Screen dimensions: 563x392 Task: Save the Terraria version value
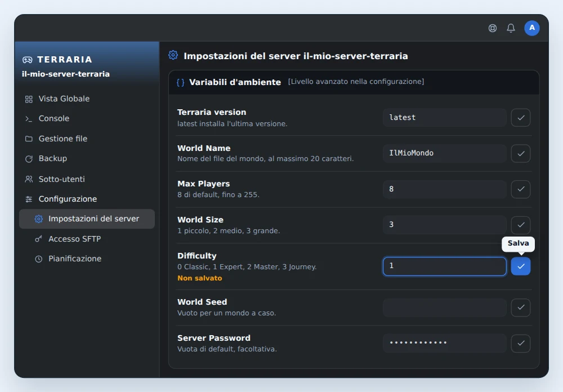pos(521,118)
